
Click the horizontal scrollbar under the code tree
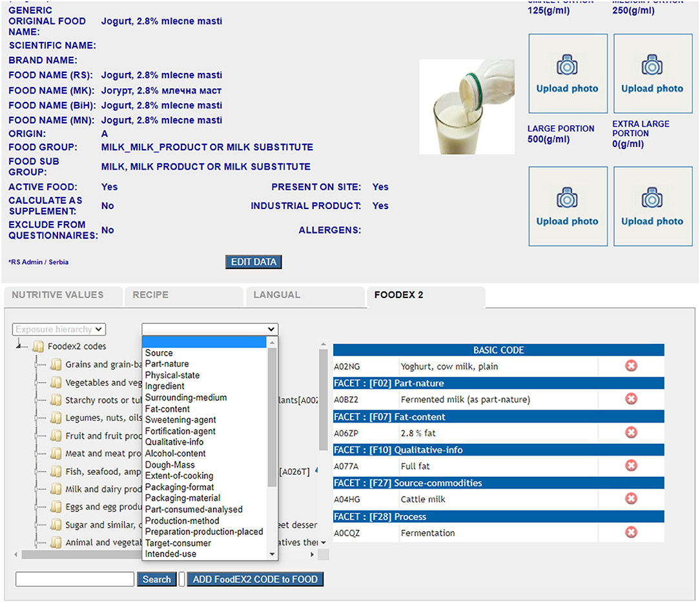click(77, 554)
